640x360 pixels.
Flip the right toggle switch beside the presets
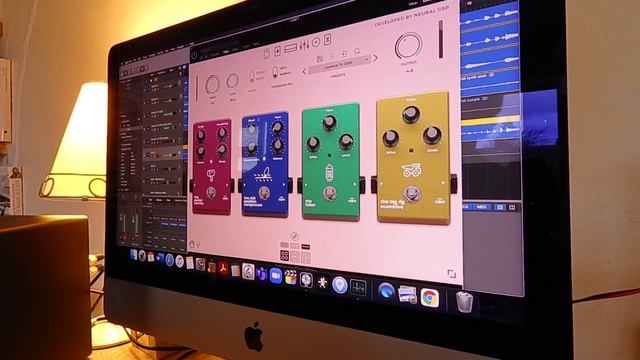point(275,72)
